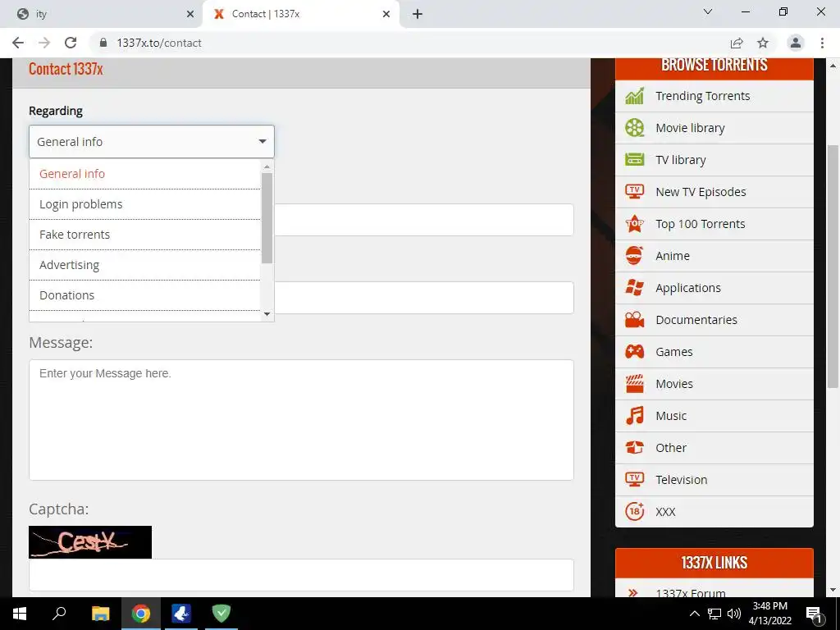The height and width of the screenshot is (630, 840).
Task: Choose Donations option
Action: click(144, 295)
